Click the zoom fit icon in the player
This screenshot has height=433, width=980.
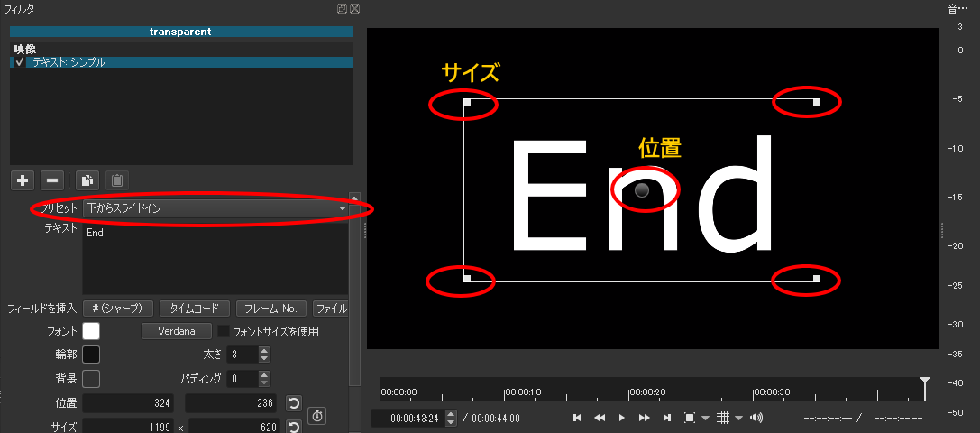pos(690,418)
